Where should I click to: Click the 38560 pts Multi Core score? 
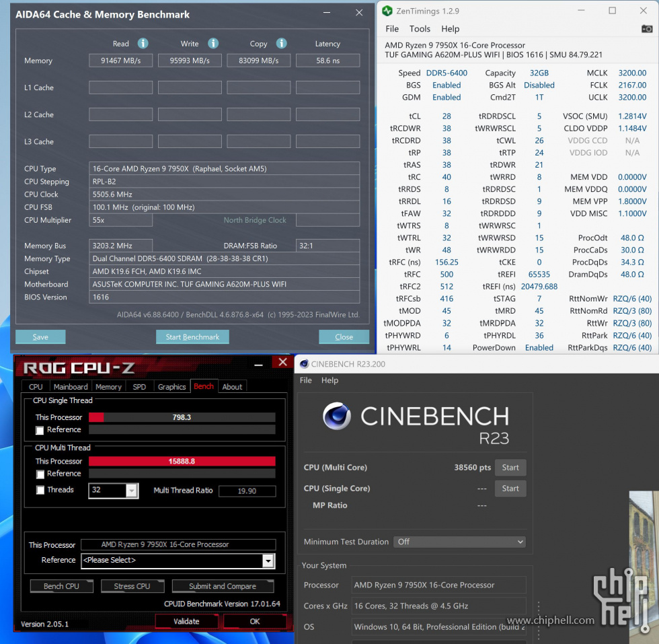(x=472, y=467)
